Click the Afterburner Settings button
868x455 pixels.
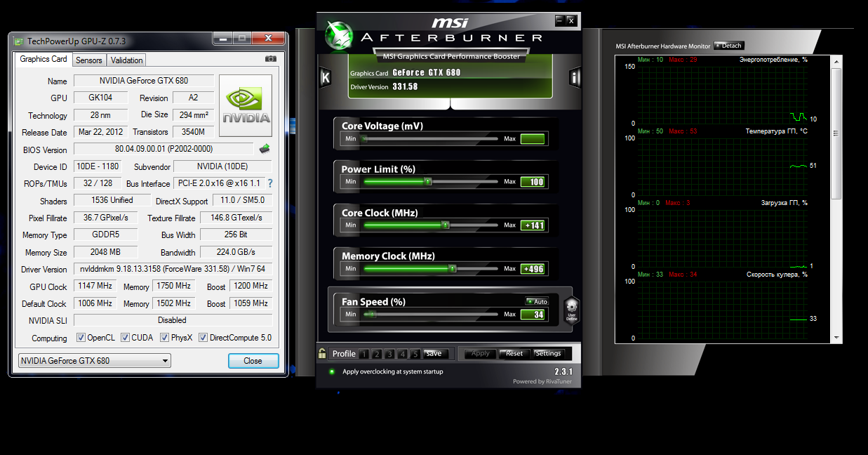click(548, 354)
